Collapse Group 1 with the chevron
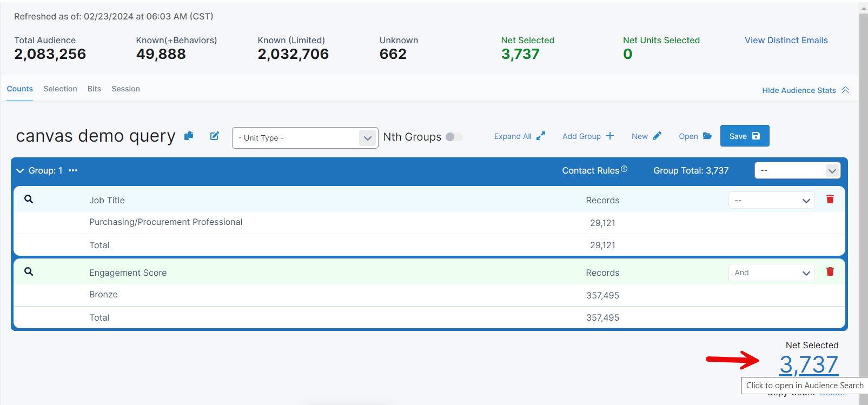The image size is (868, 405). [x=20, y=171]
